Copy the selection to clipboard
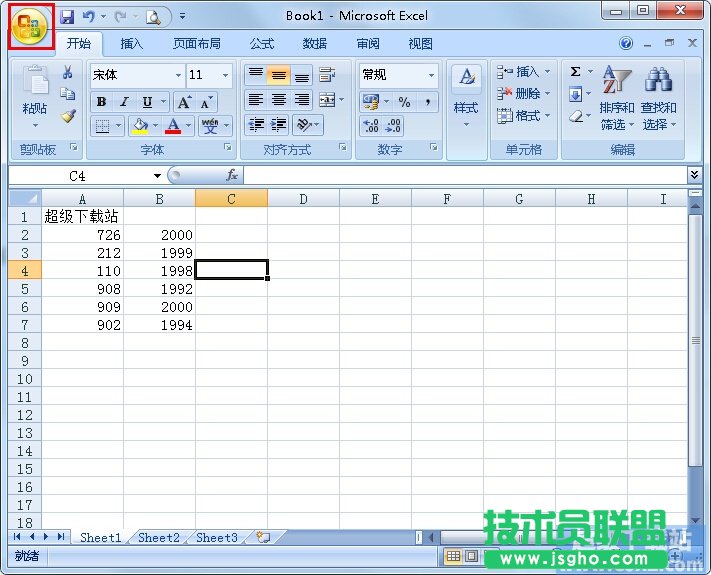The height and width of the screenshot is (575, 711). (68, 93)
